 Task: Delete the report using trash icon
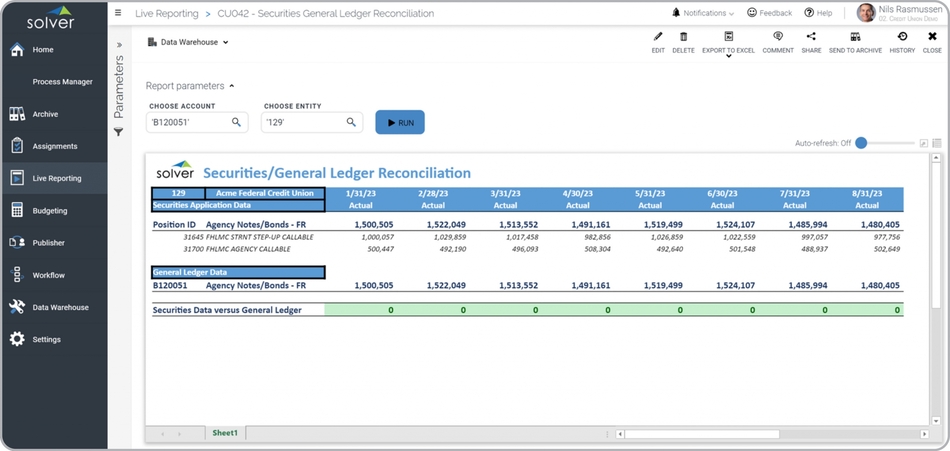tap(683, 38)
